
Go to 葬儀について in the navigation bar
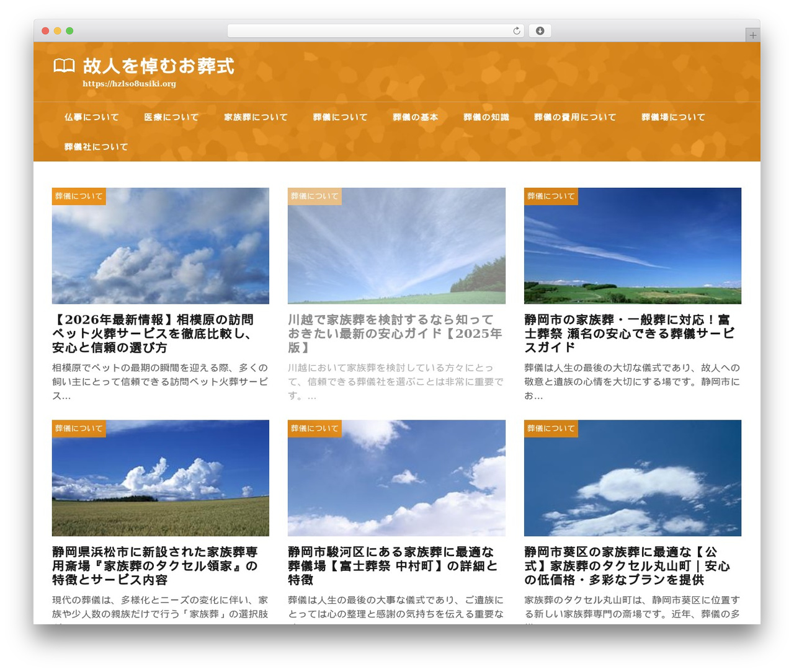(x=340, y=117)
